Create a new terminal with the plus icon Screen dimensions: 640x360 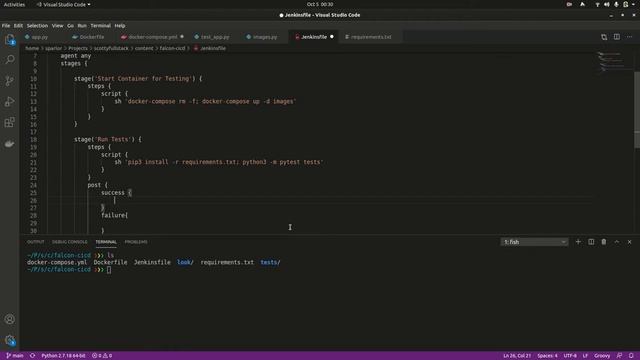click(578, 242)
